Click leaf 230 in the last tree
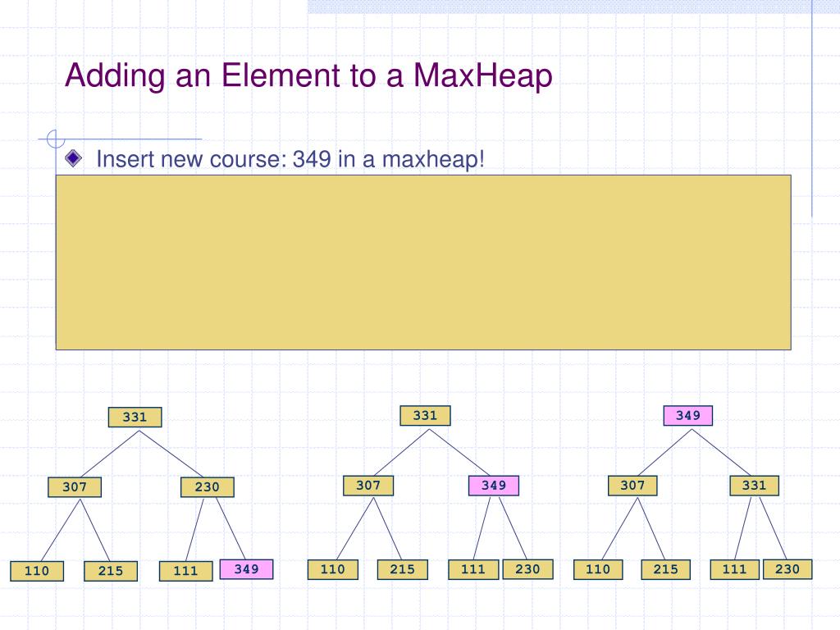This screenshot has width=840, height=630. click(x=787, y=569)
